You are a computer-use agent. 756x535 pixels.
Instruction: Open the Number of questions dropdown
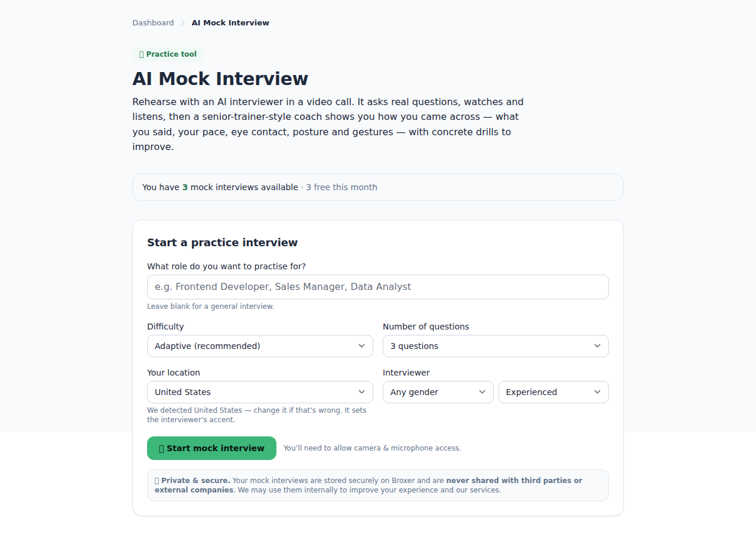[x=496, y=346]
